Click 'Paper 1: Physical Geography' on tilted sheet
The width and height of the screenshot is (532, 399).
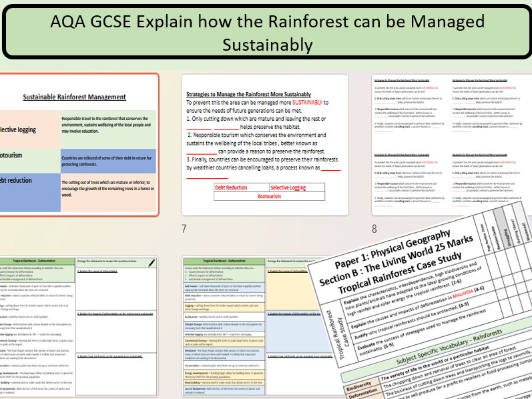392,249
